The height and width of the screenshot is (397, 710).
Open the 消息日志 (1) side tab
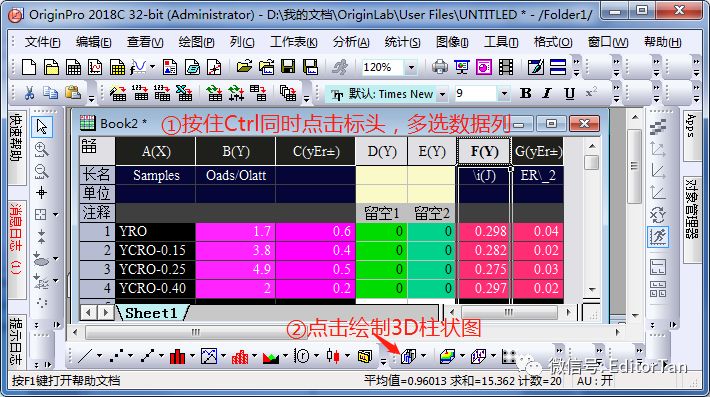click(16, 250)
